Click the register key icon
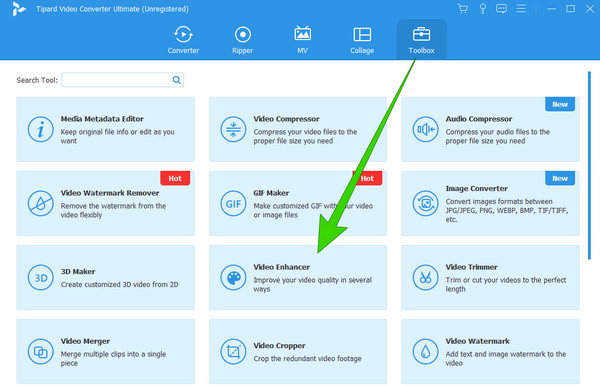This screenshot has height=386, width=600. tap(483, 8)
